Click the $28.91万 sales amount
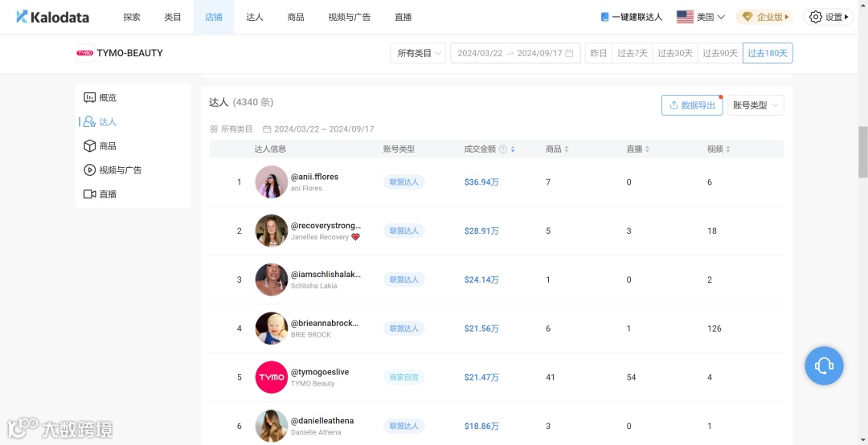The width and height of the screenshot is (868, 445). coord(481,231)
